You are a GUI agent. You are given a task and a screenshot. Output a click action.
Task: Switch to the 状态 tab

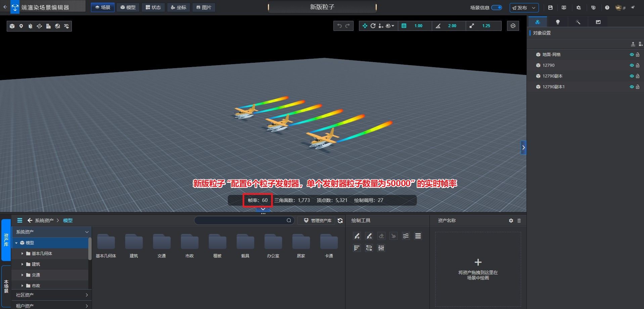tap(153, 7)
